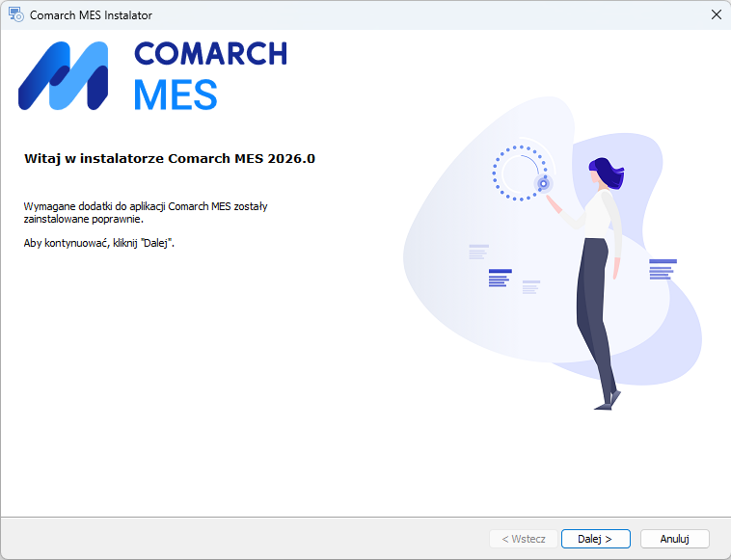The width and height of the screenshot is (731, 560).
Task: Click the "Witaj w instalatorze Comarch MES 2026.0" heading
Action: coord(170,158)
